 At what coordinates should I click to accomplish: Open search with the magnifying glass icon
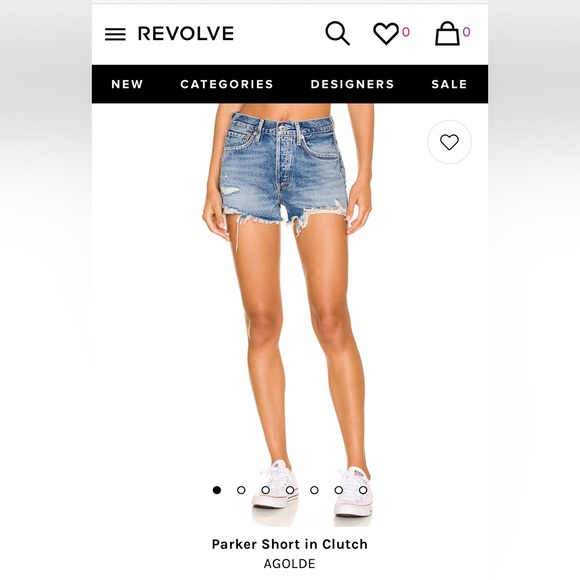tap(337, 33)
